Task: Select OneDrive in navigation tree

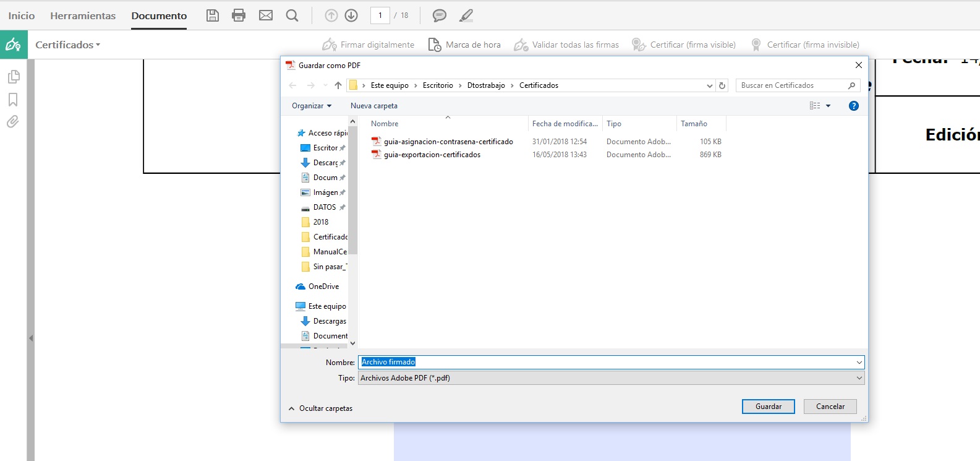Action: point(317,287)
